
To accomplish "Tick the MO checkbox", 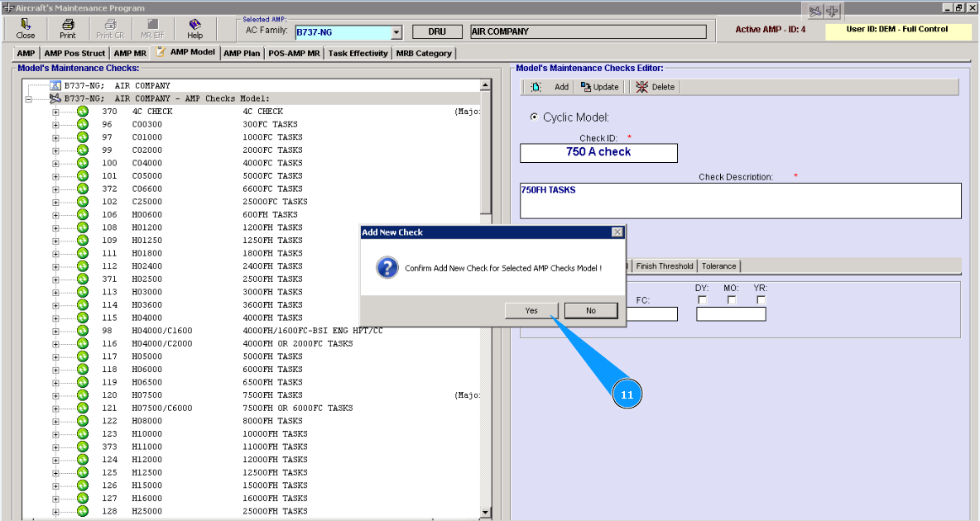I will pos(732,300).
